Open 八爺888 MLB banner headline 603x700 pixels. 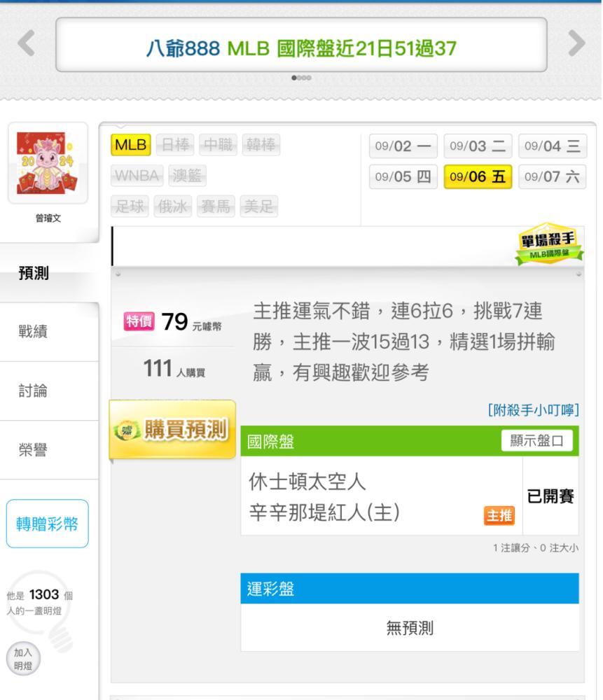pos(301,48)
